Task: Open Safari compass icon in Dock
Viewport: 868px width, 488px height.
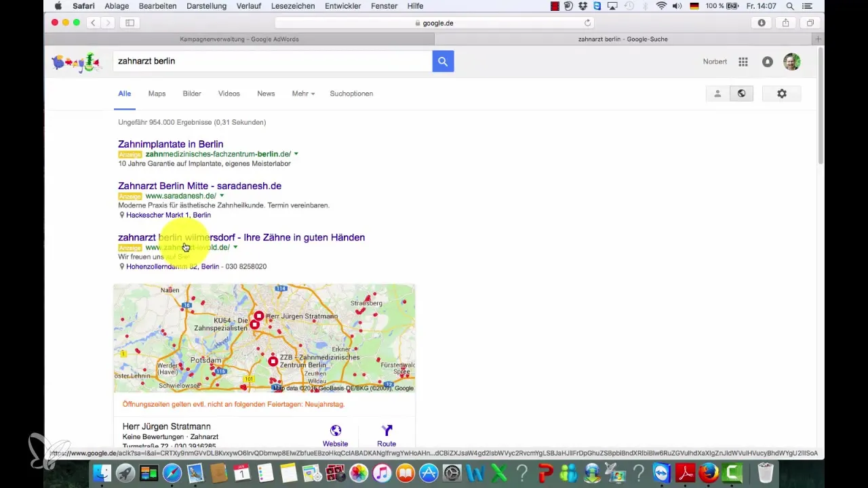Action: tap(172, 472)
